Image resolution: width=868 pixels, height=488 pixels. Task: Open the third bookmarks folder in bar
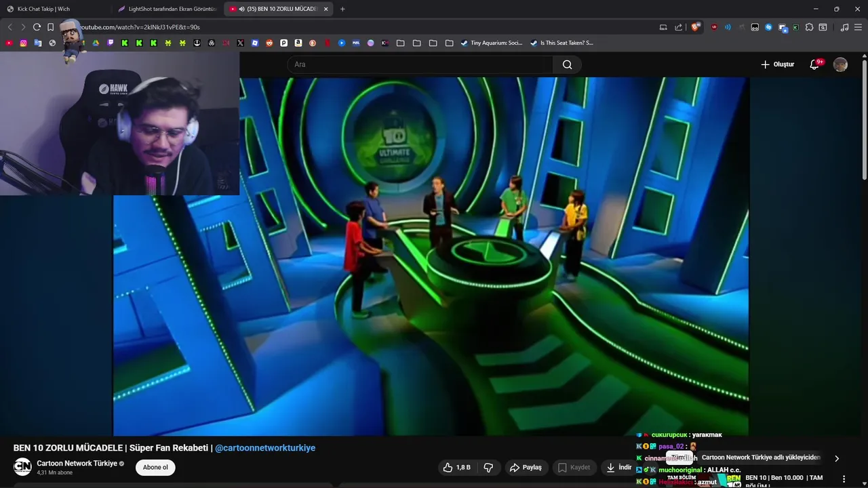433,43
